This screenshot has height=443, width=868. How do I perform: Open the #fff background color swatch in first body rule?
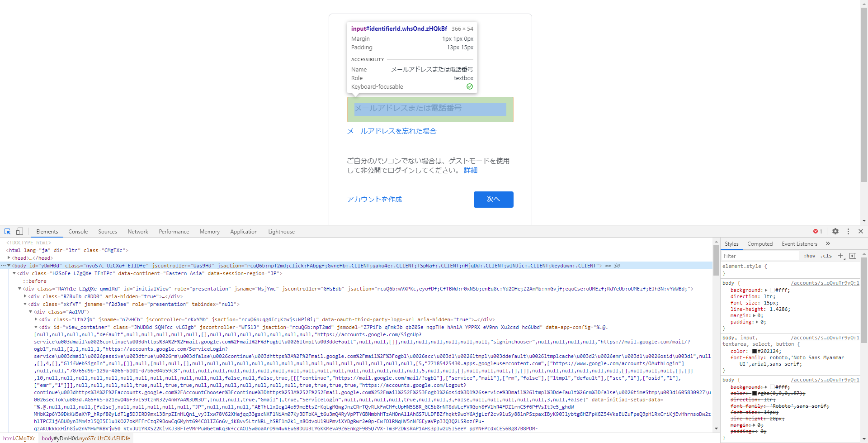pyautogui.click(x=772, y=290)
